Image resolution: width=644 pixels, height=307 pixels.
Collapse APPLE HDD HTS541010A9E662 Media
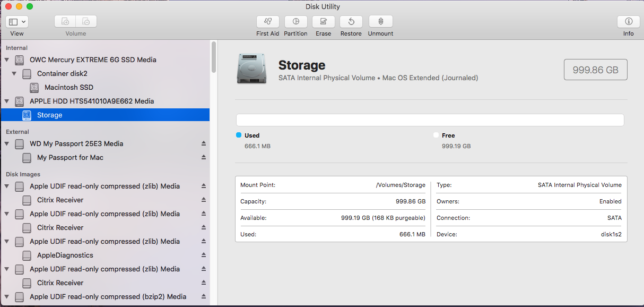7,101
